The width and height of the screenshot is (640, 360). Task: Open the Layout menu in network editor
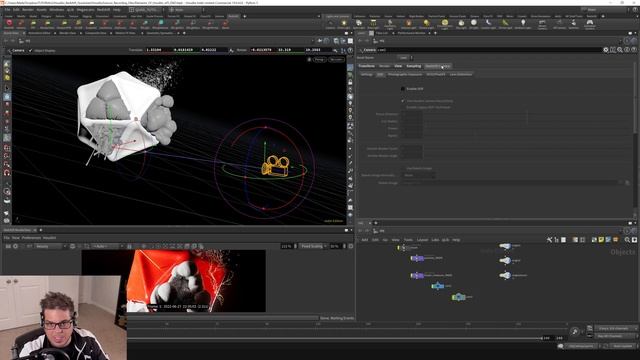422,240
